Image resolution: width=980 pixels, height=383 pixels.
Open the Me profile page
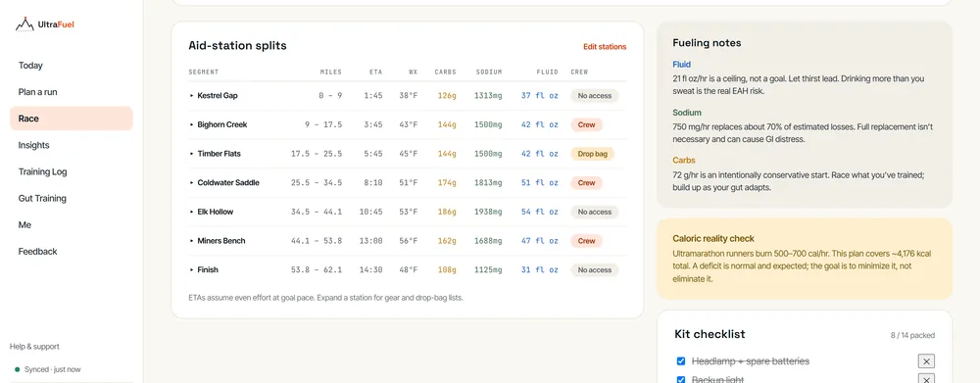(72, 225)
